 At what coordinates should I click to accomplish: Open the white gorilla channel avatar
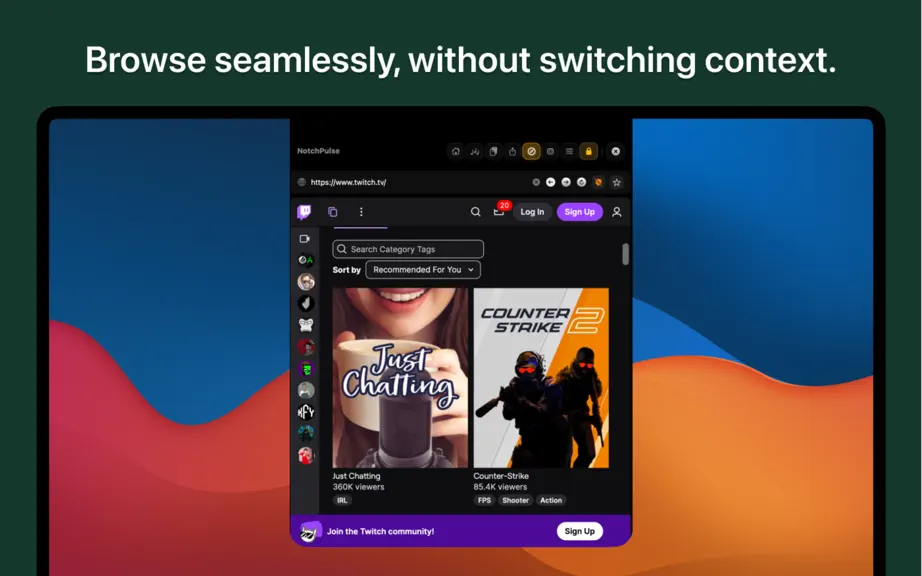click(306, 325)
